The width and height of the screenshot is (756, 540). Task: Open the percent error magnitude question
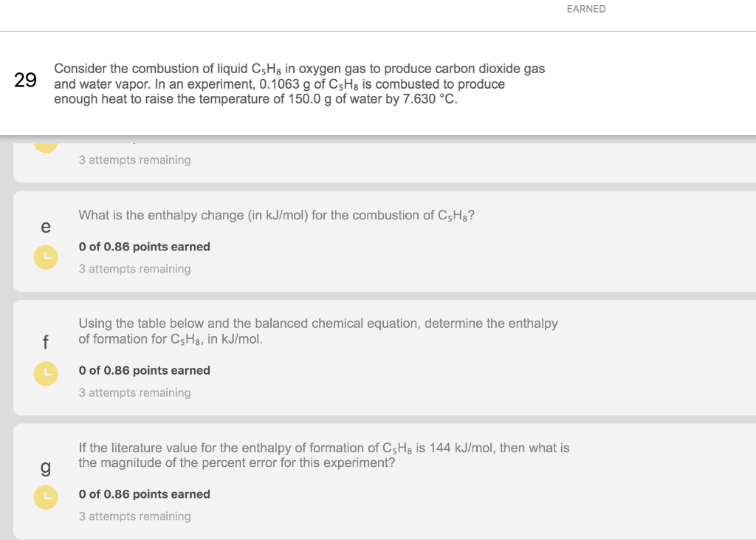tap(324, 455)
